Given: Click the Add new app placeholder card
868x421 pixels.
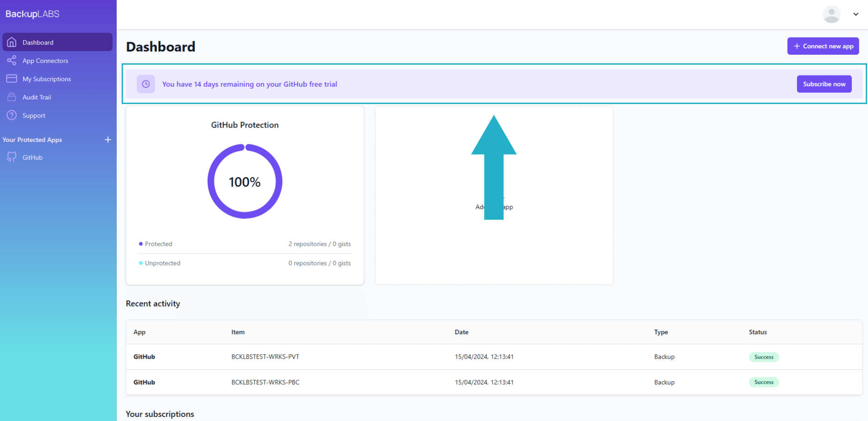Looking at the screenshot, I should point(494,195).
